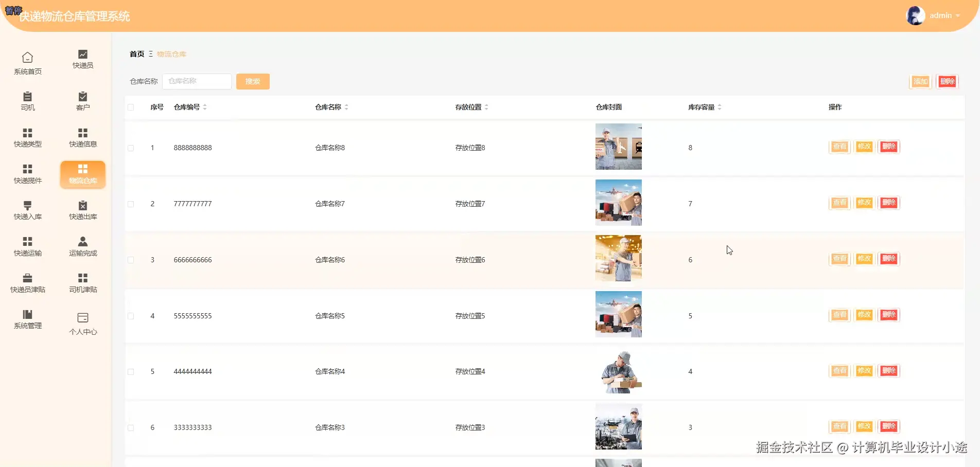
Task: Check the row for 仓库名称7
Action: click(131, 204)
